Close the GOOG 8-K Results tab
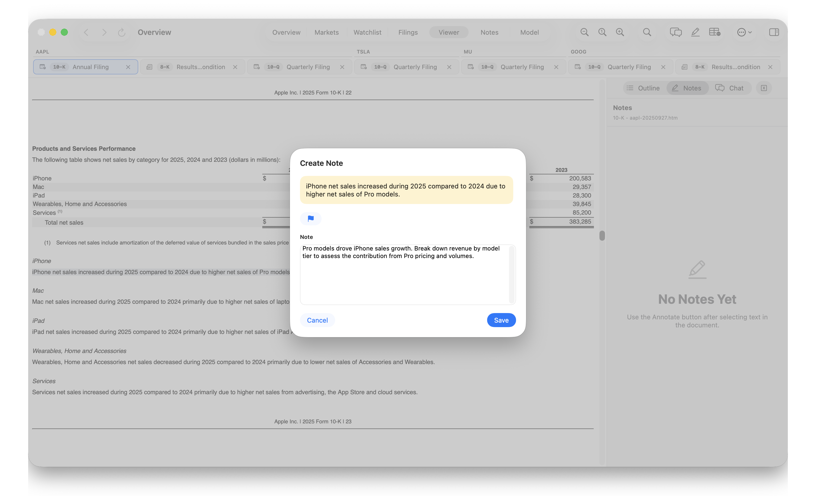The height and width of the screenshot is (504, 816). pos(770,67)
